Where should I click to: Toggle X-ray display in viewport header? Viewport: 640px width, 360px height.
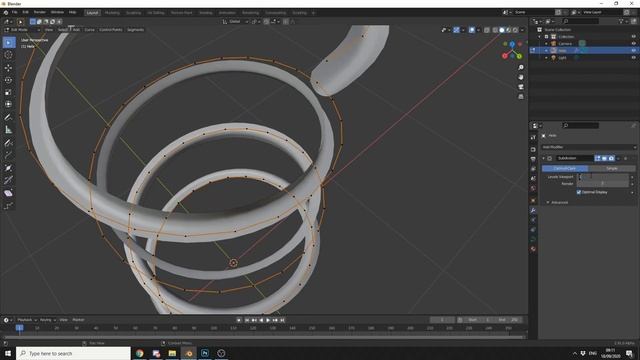click(487, 30)
